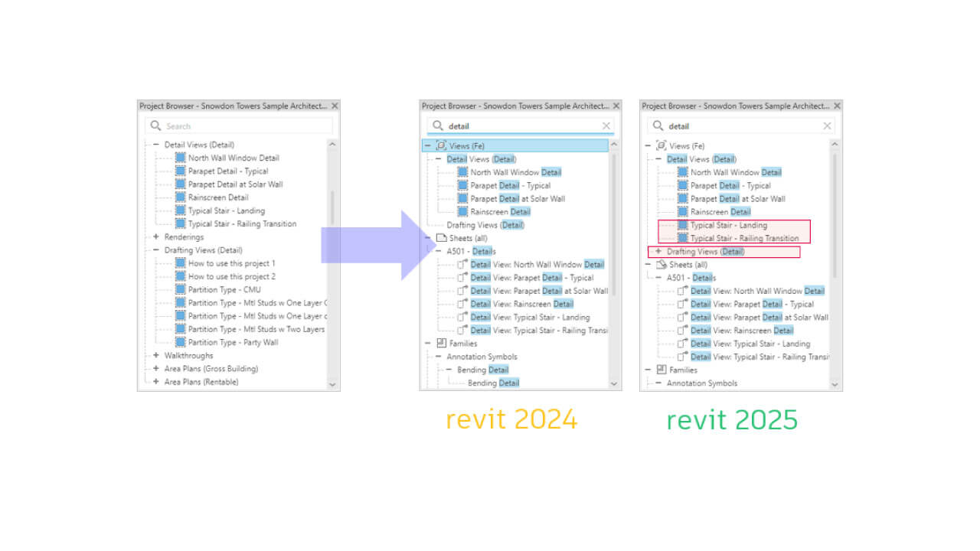Select 'Partition Type - Mtl Studs w Two Layers'
Viewport: 980px width, 551px height.
(256, 329)
